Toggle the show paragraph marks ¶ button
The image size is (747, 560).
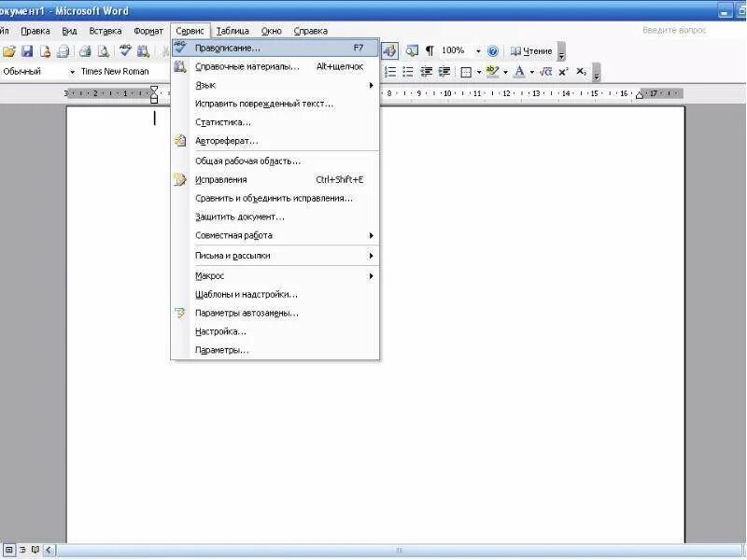click(x=430, y=51)
